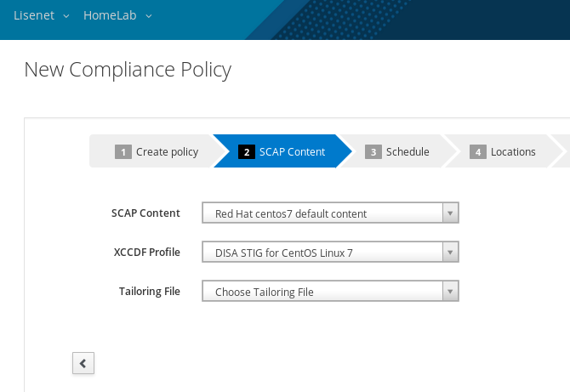This screenshot has height=392, width=570.
Task: Click the XCCDF Profile dropdown arrow
Action: pos(450,252)
